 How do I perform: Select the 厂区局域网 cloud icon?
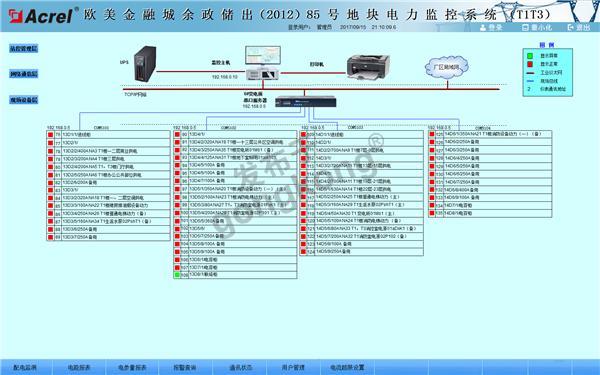pyautogui.click(x=447, y=67)
